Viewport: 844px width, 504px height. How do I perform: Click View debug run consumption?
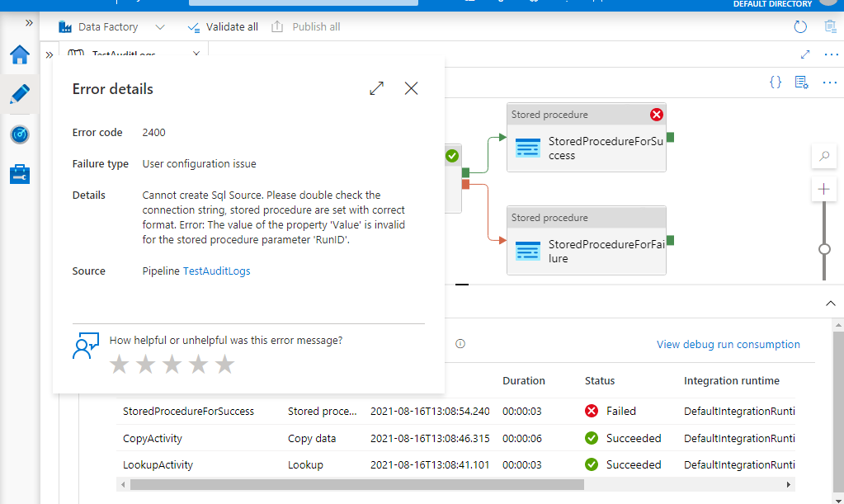[728, 344]
